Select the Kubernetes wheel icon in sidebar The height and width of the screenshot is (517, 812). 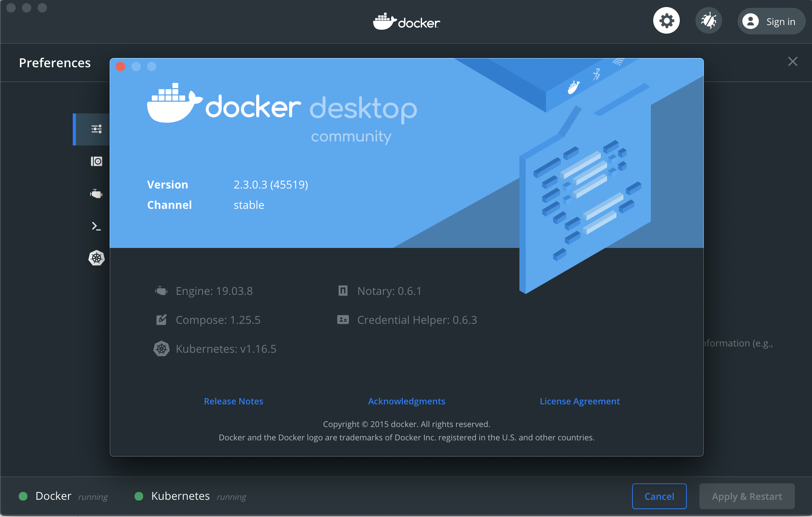click(x=96, y=258)
